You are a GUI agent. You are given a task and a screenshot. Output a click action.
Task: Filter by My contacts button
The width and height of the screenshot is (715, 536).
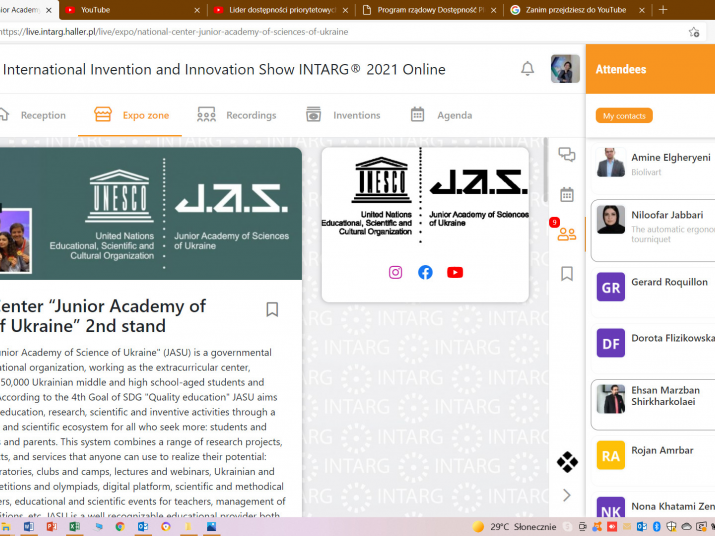624,116
